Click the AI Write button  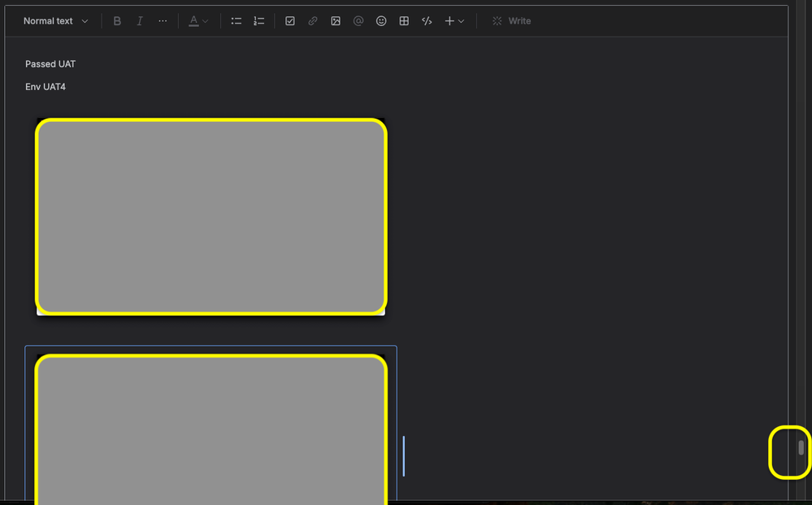coord(511,21)
